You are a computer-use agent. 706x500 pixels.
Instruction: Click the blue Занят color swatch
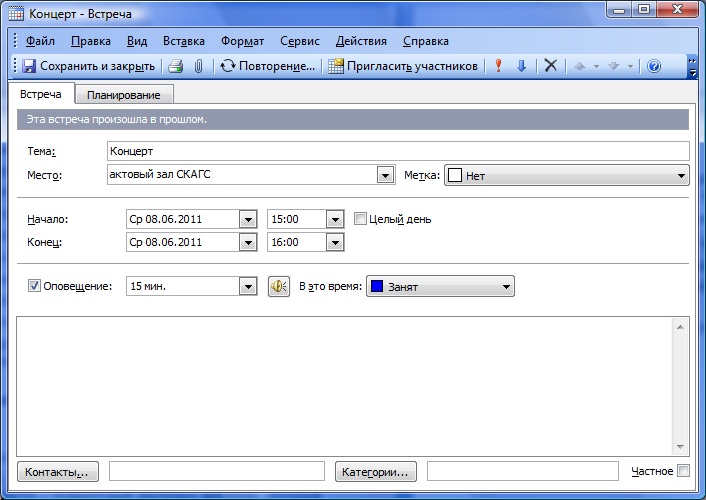(x=377, y=286)
